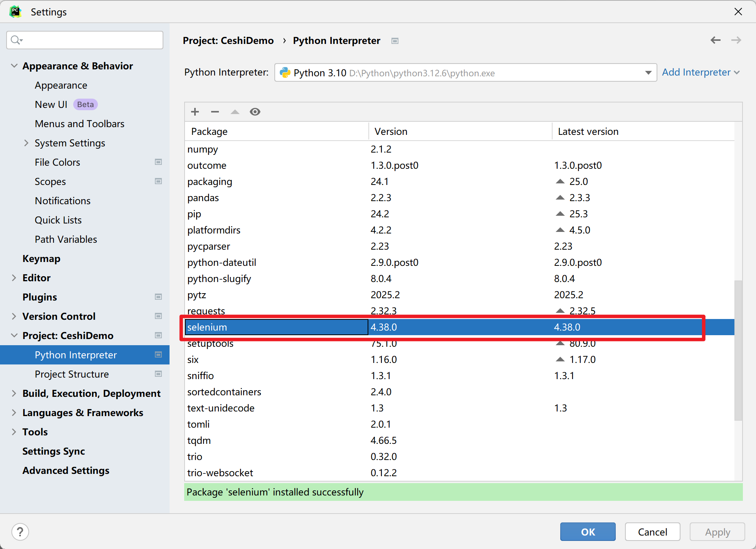Image resolution: width=756 pixels, height=549 pixels.
Task: Expand the Editor section
Action: click(14, 278)
